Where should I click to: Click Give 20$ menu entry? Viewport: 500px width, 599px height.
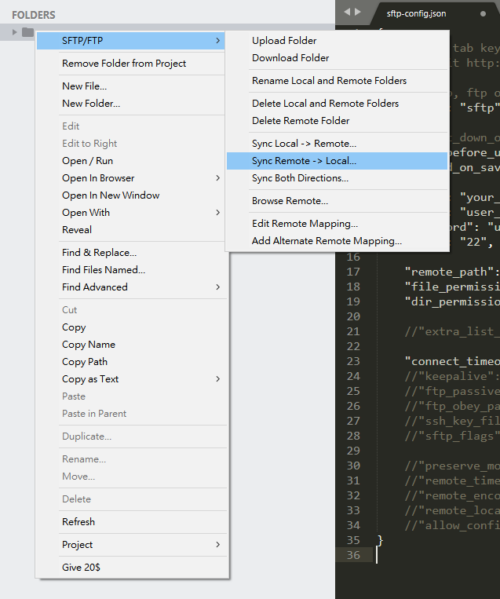pyautogui.click(x=132, y=568)
